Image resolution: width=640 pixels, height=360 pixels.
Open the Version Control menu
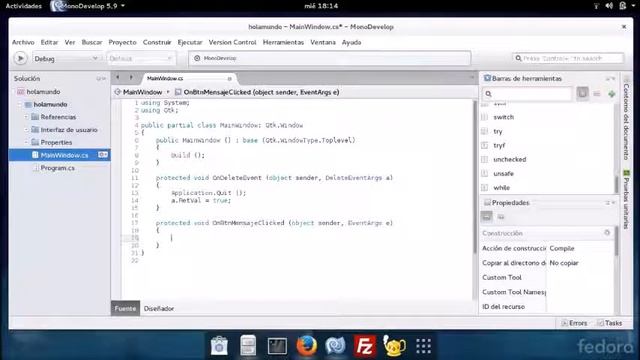point(232,42)
